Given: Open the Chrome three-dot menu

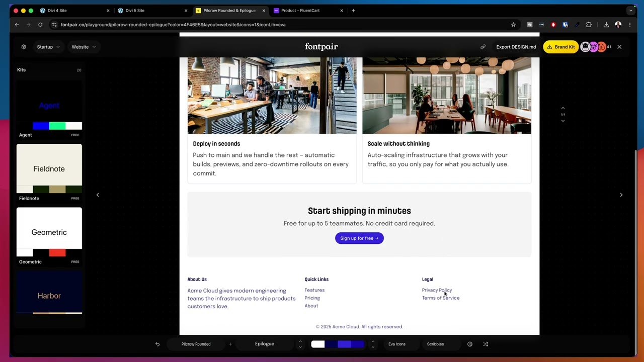Looking at the screenshot, I should tap(630, 25).
